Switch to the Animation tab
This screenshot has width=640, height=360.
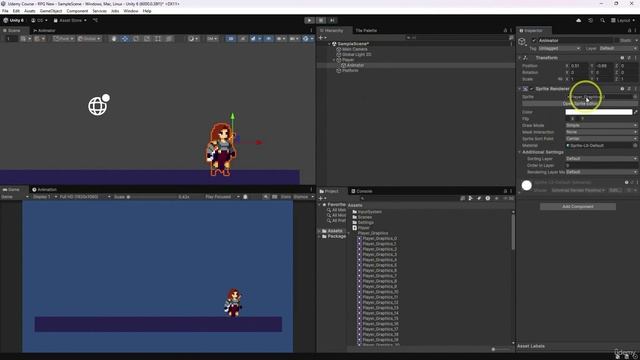point(44,190)
